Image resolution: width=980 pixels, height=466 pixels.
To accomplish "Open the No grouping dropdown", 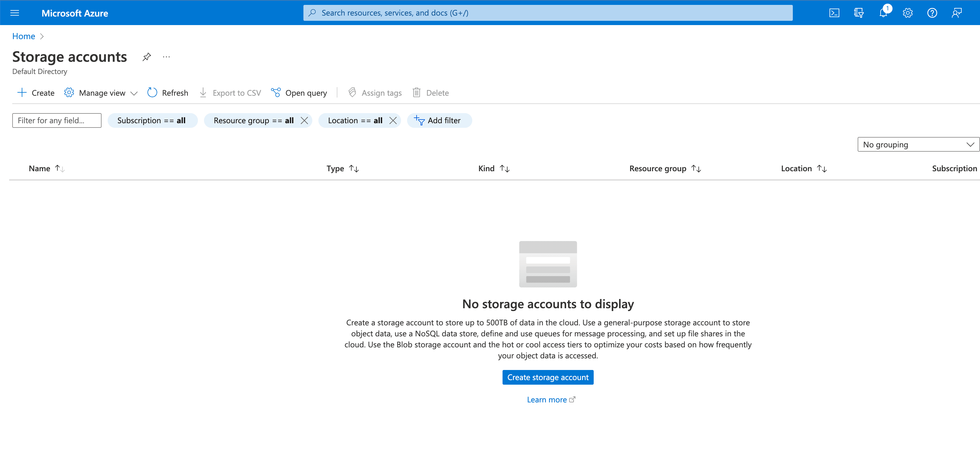I will point(918,145).
